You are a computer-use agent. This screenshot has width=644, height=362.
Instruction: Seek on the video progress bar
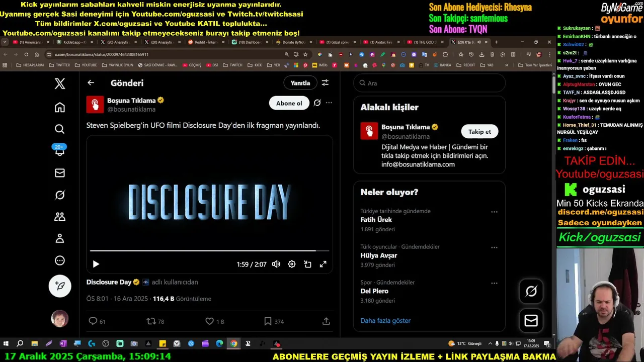pos(209,250)
